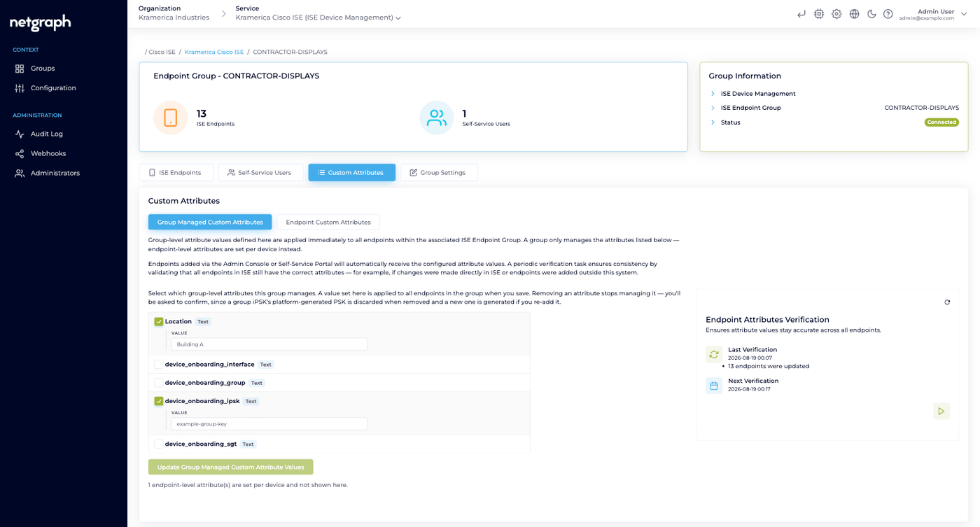
Task: Open help question mark icon
Action: click(x=888, y=14)
